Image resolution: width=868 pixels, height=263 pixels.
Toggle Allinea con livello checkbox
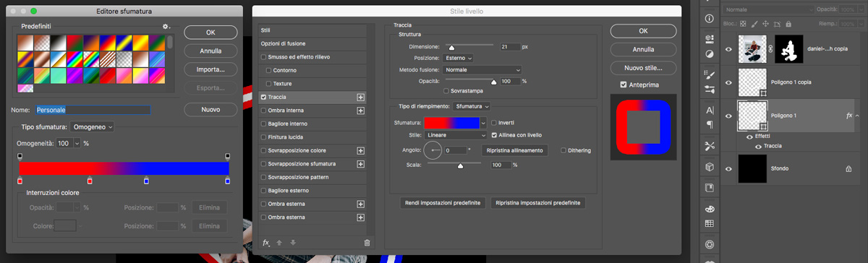pos(494,135)
